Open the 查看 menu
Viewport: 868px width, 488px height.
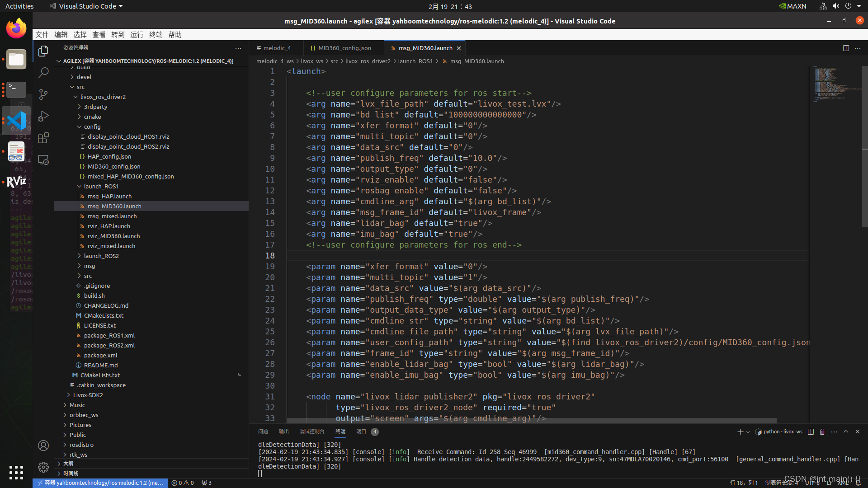(99, 35)
